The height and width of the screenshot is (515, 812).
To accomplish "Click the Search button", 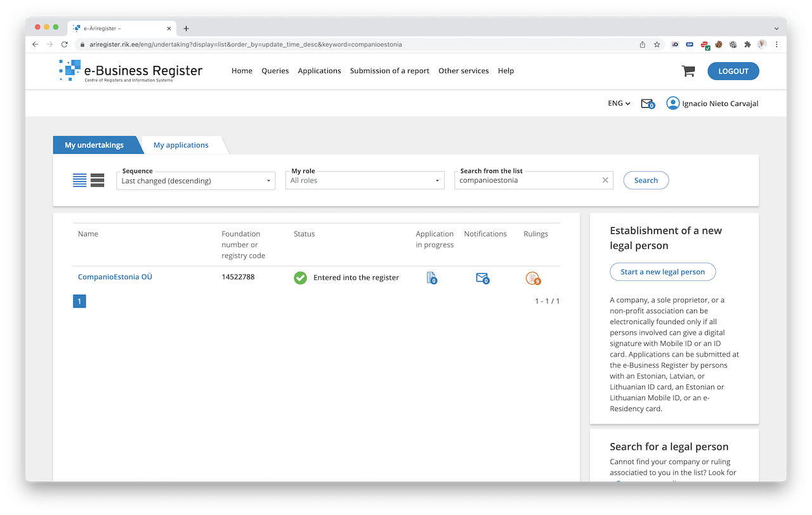I will [646, 181].
